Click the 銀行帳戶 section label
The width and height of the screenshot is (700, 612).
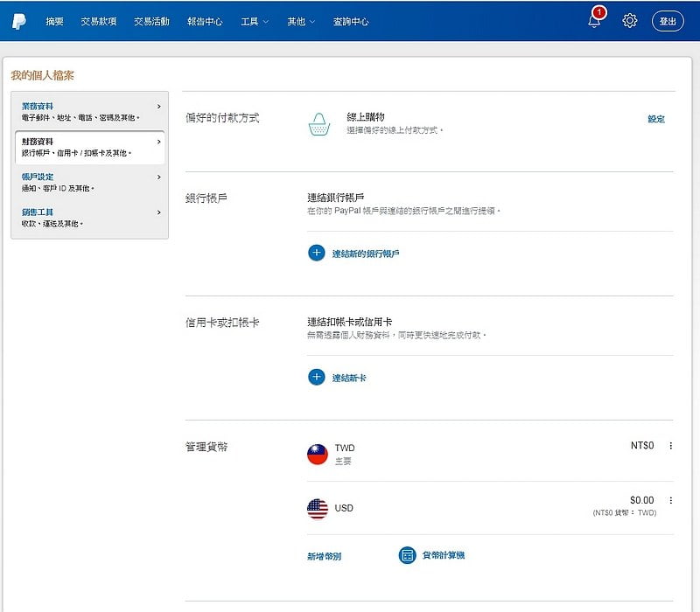206,198
